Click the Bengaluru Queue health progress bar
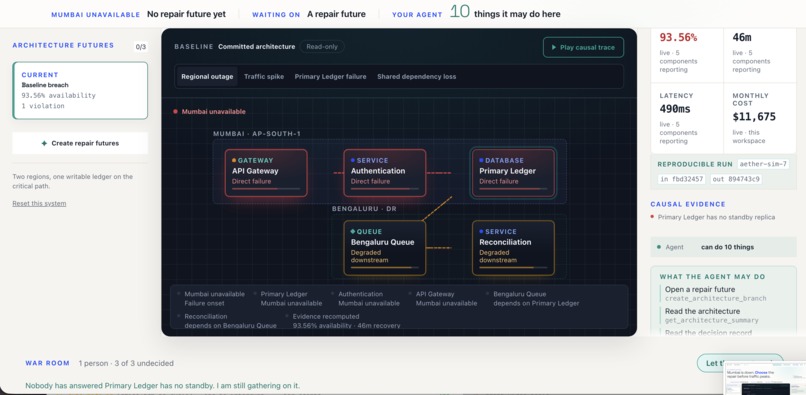The image size is (806, 395). [x=384, y=267]
